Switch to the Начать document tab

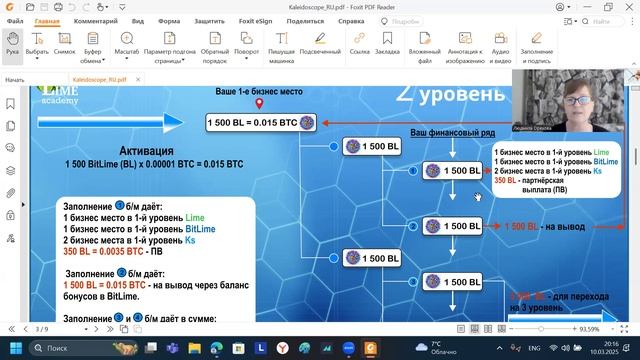pos(15,80)
